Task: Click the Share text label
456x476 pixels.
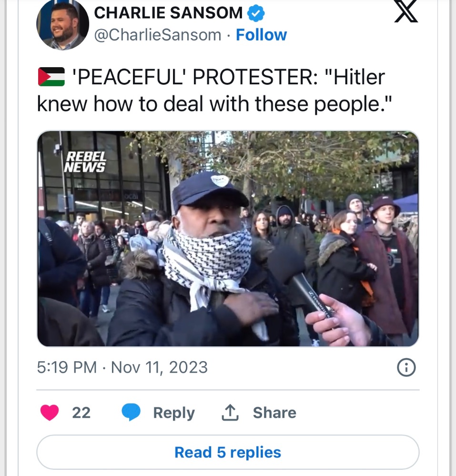Action: 274,413
